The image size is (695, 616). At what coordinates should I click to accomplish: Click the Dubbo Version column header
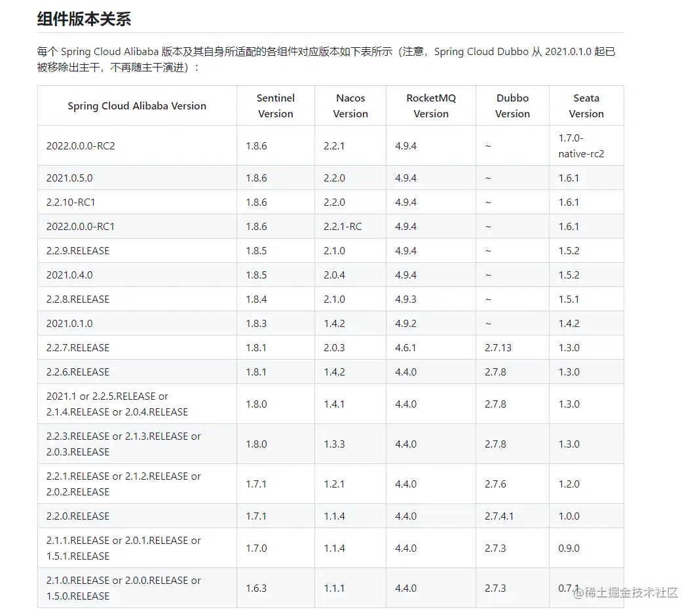point(512,106)
